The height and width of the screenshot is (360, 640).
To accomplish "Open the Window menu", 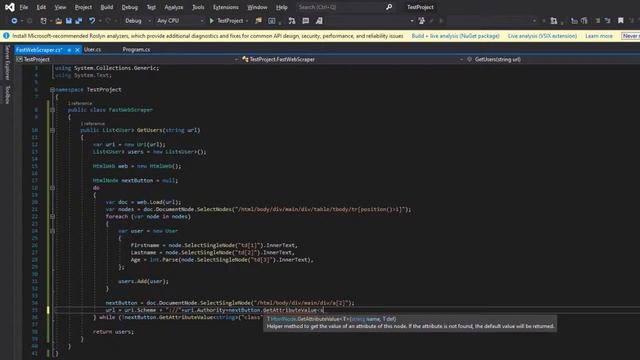I will [x=257, y=7].
